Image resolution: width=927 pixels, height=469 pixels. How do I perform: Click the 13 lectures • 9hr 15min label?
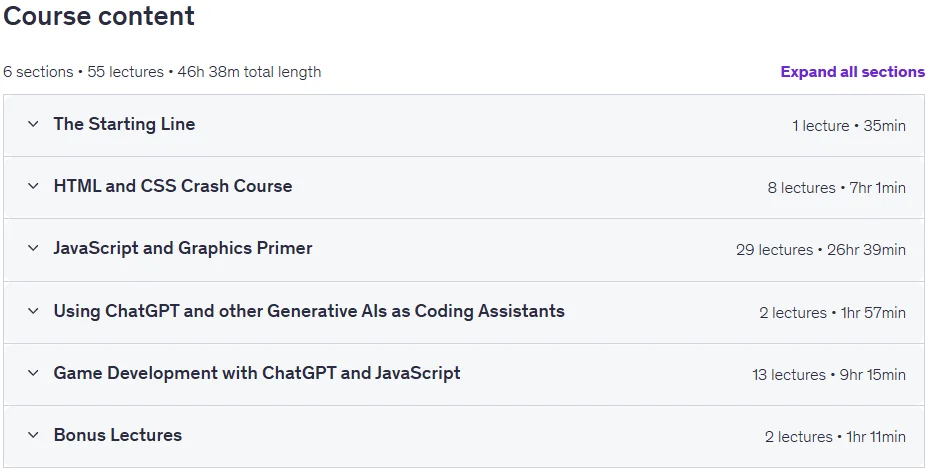pos(829,375)
